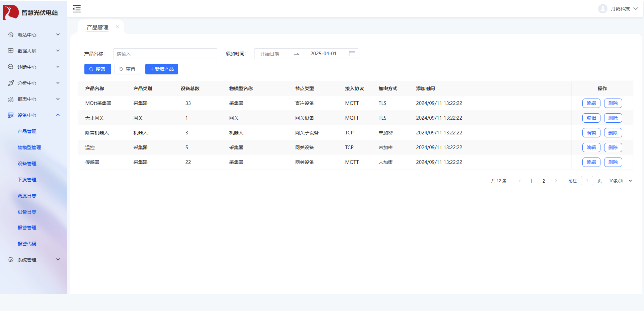644x311 pixels.
Task: Go to page 2 of results
Action: [544, 181]
